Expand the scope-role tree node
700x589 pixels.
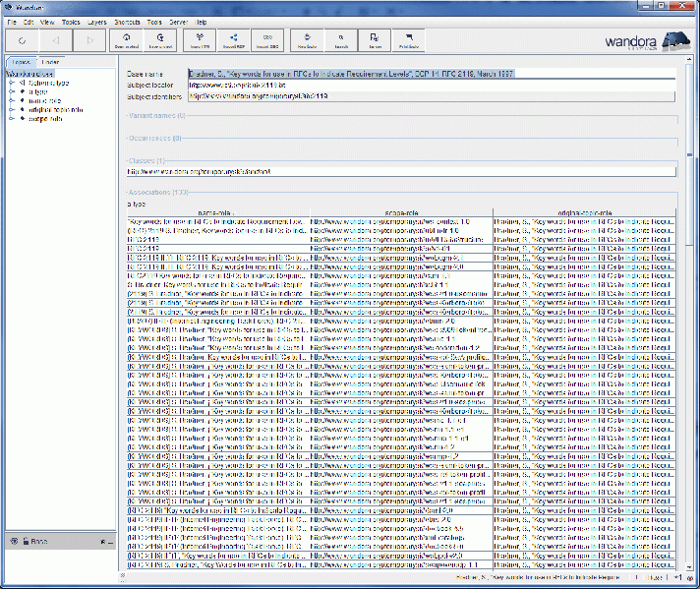pyautogui.click(x=11, y=118)
